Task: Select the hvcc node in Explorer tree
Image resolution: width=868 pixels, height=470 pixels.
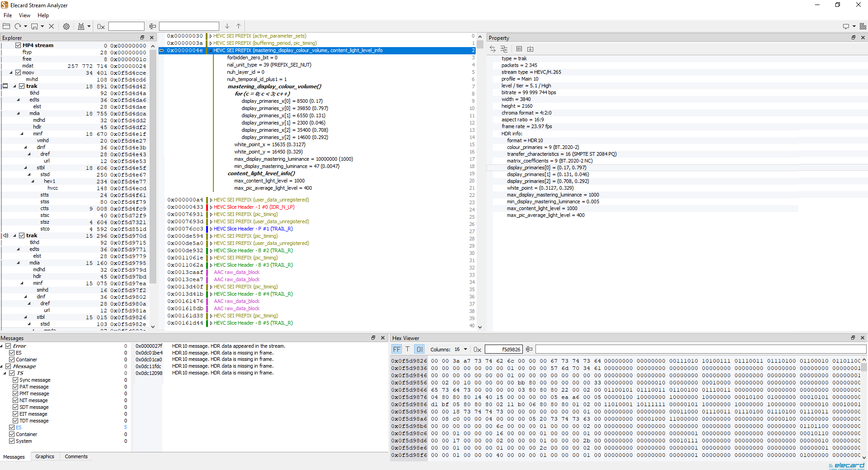Action: (x=53, y=188)
